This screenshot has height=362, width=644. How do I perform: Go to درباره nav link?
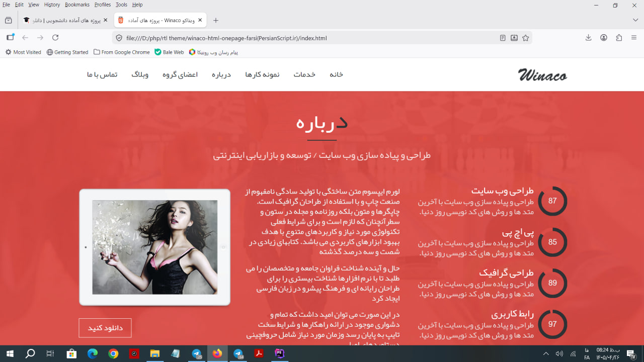(221, 74)
